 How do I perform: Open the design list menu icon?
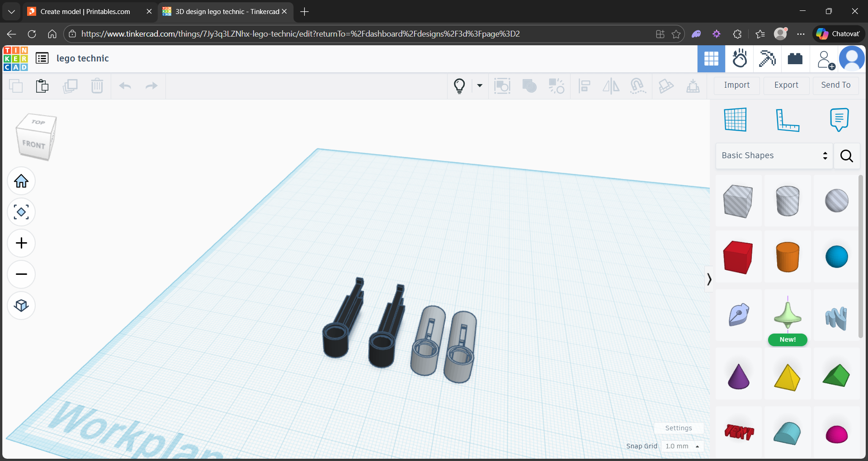42,58
